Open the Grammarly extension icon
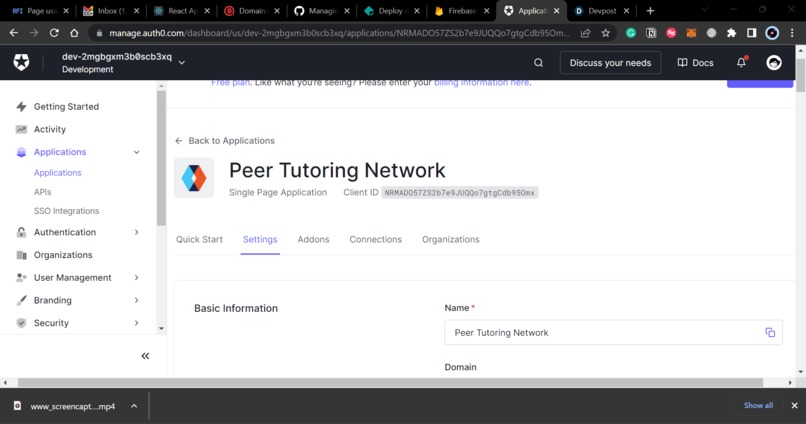The width and height of the screenshot is (806, 424). (631, 33)
